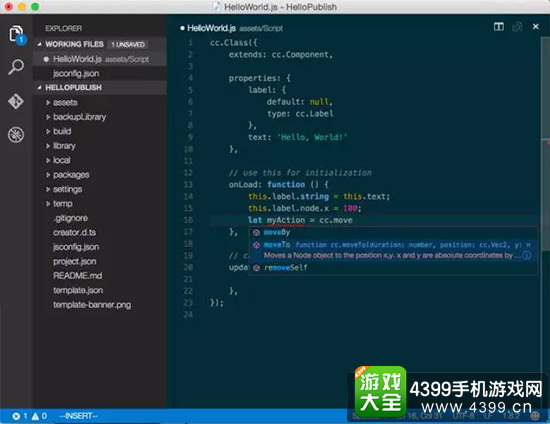550x424 pixels.
Task: Select jsconfig.json in working files
Action: point(100,73)
